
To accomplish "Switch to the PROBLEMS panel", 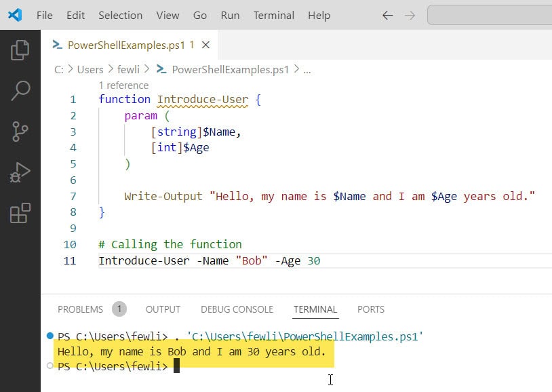I will pyautogui.click(x=83, y=309).
